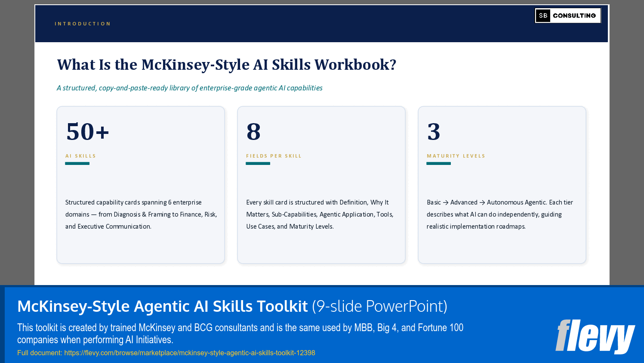
Task: Open the flevy.com full document link
Action: 189,353
